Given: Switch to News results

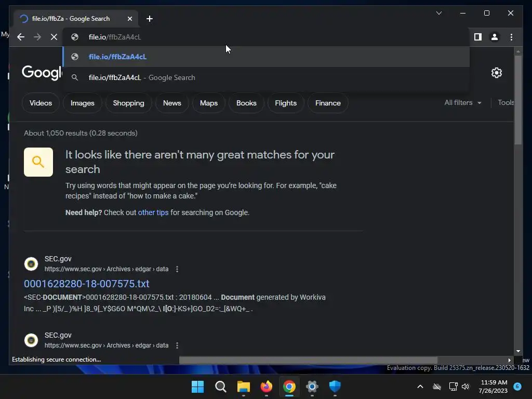Looking at the screenshot, I should pyautogui.click(x=172, y=103).
